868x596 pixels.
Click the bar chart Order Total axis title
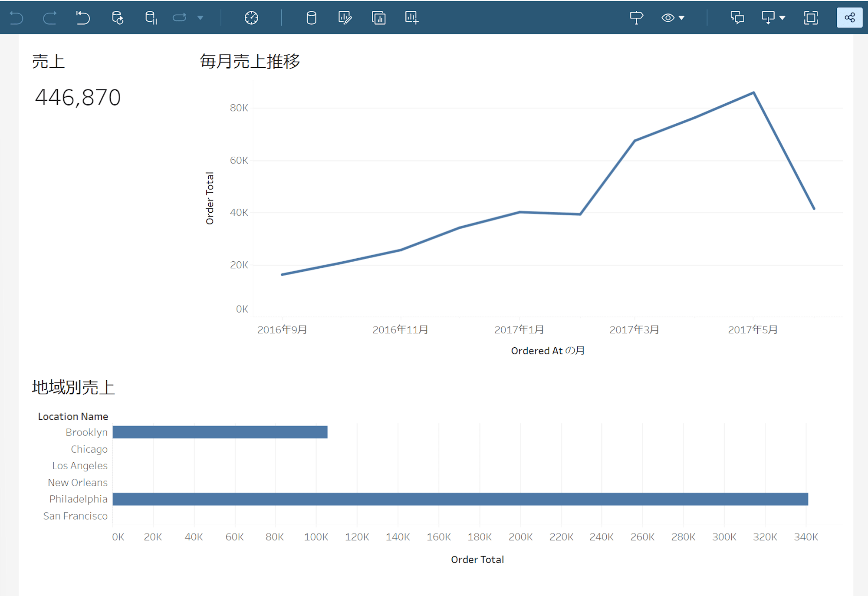(x=477, y=560)
